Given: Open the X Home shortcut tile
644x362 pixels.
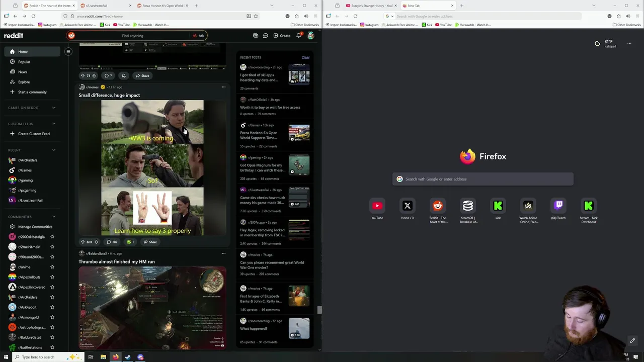Looking at the screenshot, I should click(408, 209).
